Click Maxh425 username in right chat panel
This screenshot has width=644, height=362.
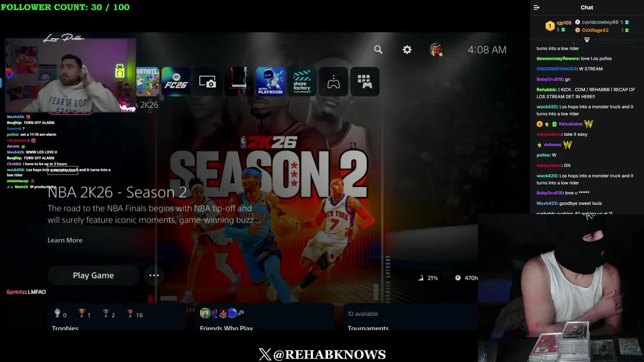[x=547, y=203]
